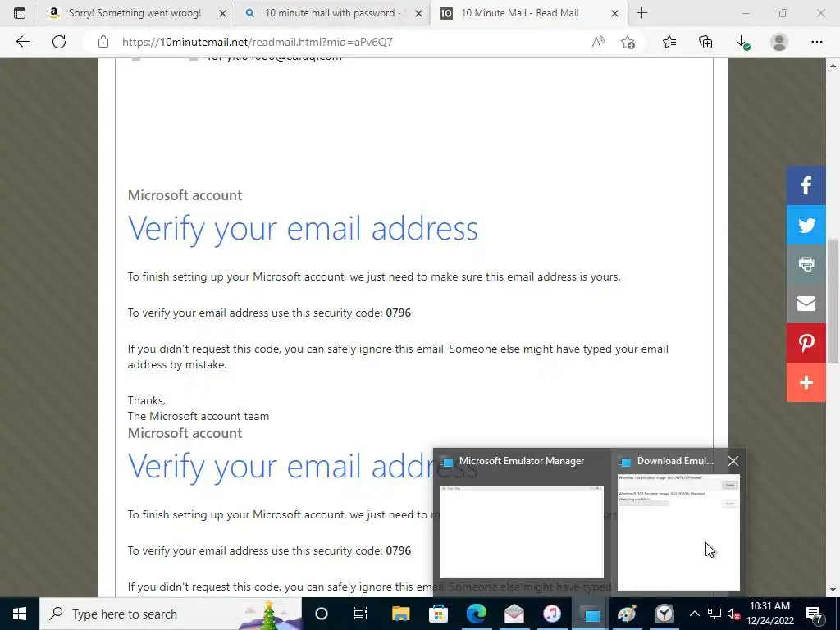
Task: Open Microsoft Store from taskbar
Action: (x=438, y=614)
